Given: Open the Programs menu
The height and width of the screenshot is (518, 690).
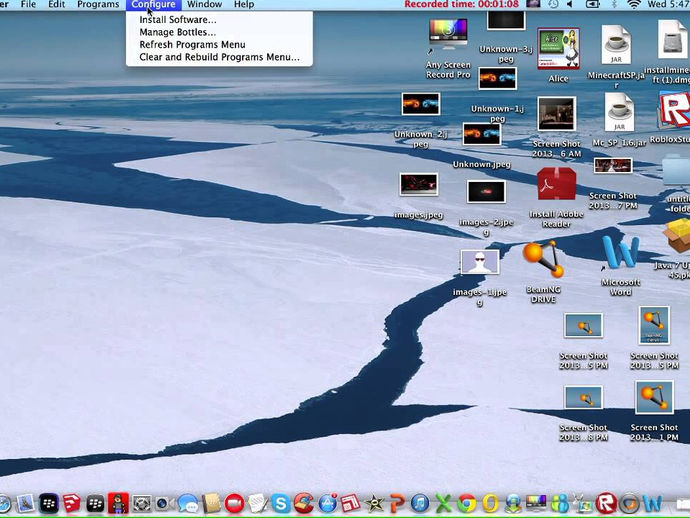Looking at the screenshot, I should click(98, 5).
